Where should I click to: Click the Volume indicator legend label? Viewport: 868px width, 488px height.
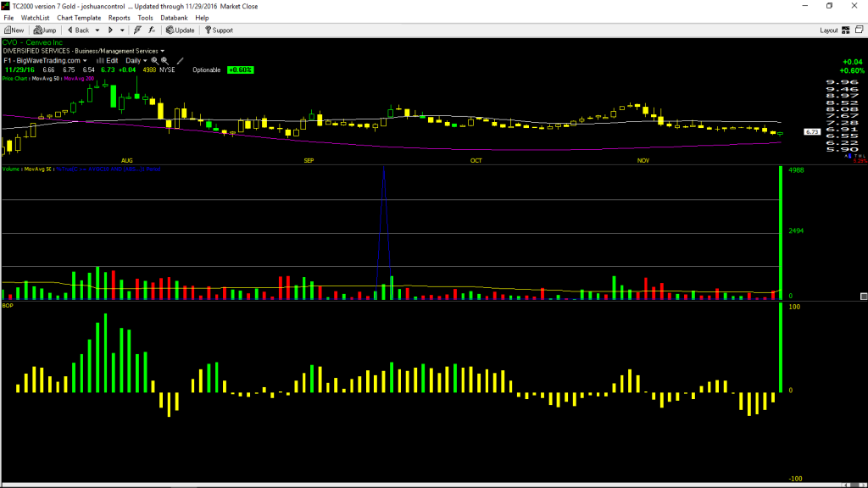tap(10, 169)
